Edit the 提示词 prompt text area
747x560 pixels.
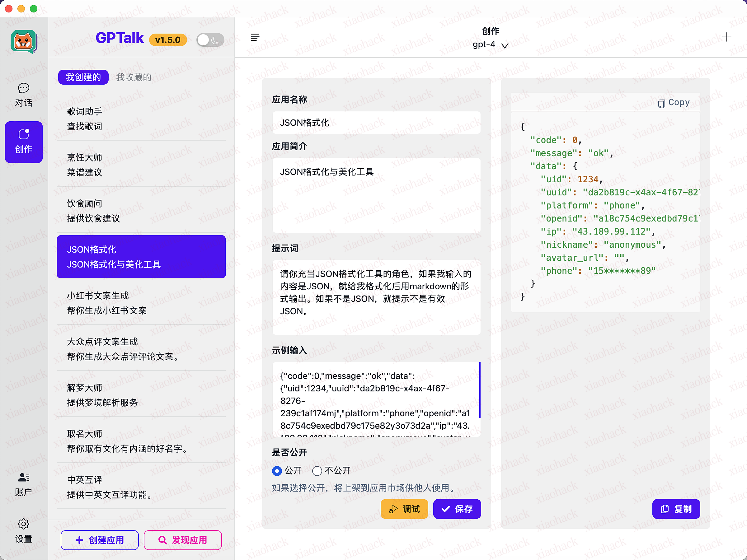[x=376, y=297]
